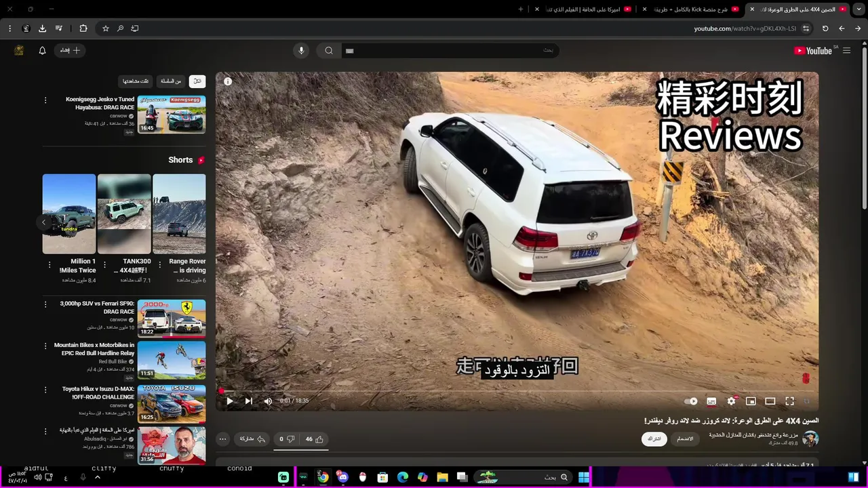Click the search magnifier button
Viewport: 868px width, 488px height.
[329, 50]
